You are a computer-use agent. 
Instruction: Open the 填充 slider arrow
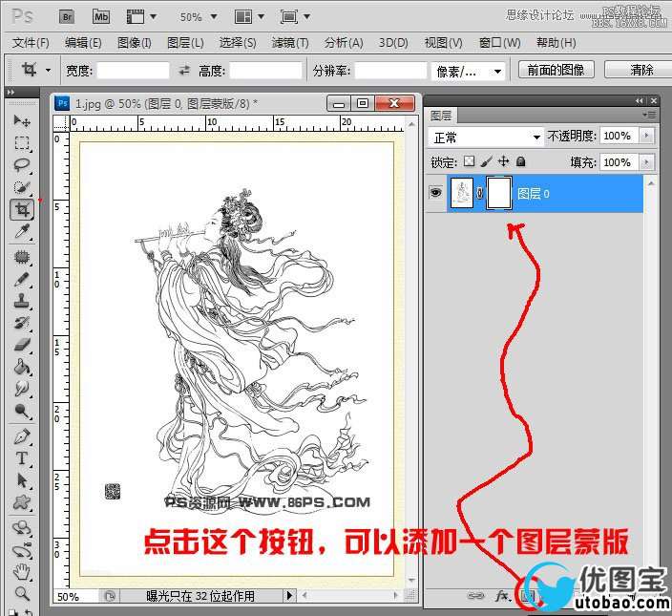tap(647, 162)
